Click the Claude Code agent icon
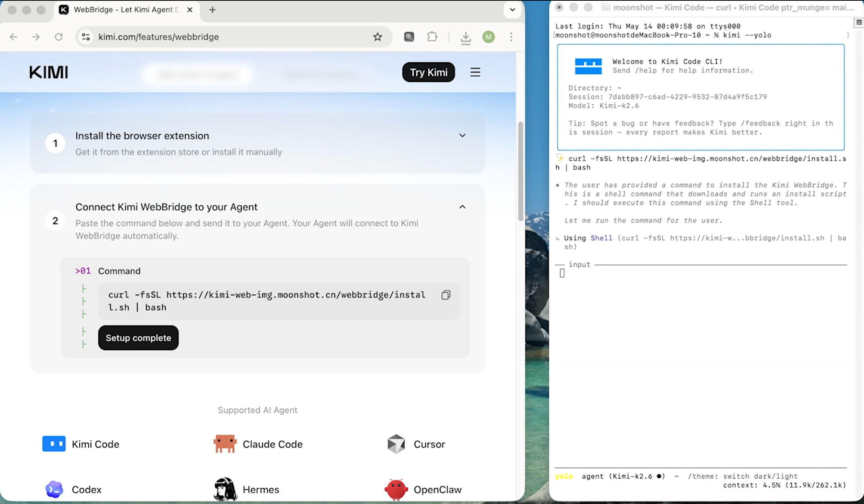 coord(225,444)
